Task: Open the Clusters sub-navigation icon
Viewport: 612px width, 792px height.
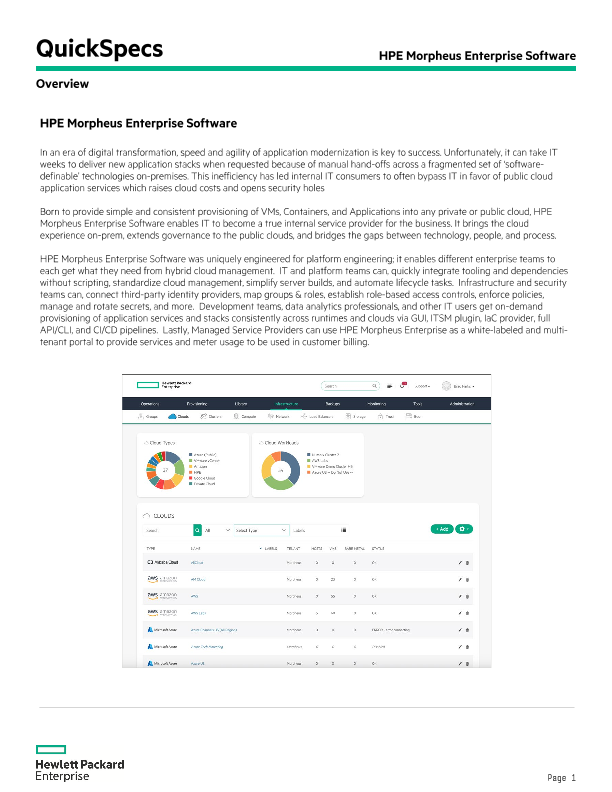Action: [203, 416]
